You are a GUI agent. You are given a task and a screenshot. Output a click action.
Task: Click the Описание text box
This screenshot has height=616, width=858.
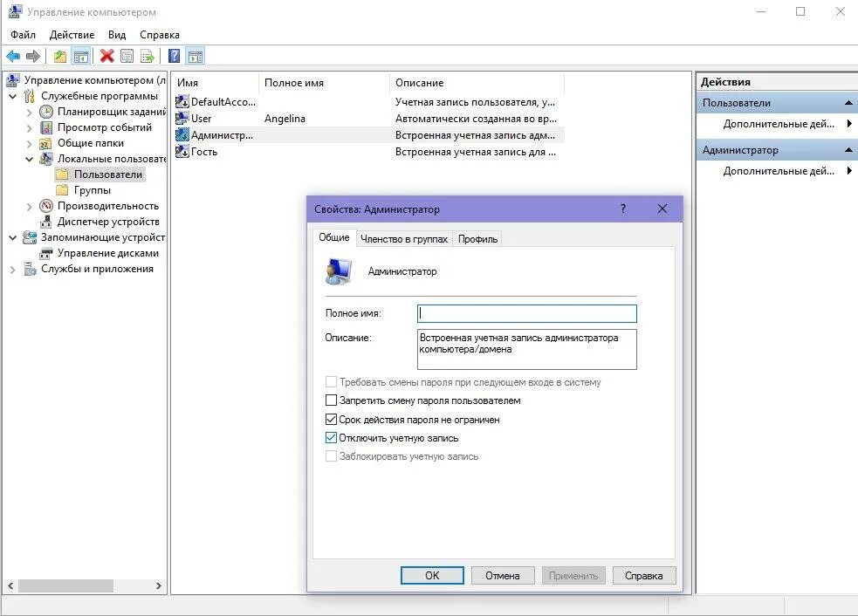point(527,349)
